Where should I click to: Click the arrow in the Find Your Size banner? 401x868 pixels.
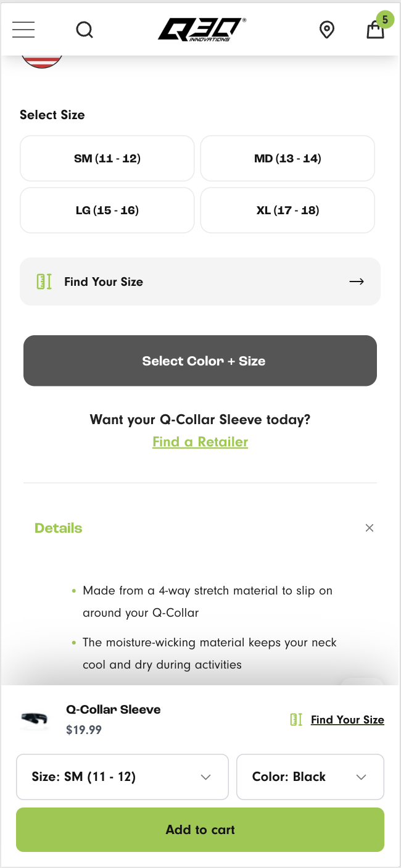[x=357, y=281]
